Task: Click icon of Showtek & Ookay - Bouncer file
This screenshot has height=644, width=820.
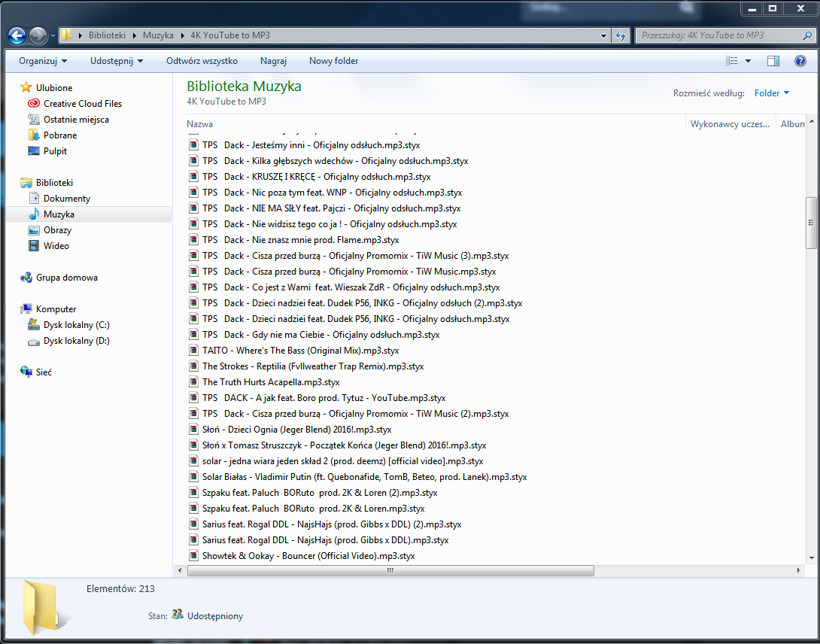Action: 193,555
